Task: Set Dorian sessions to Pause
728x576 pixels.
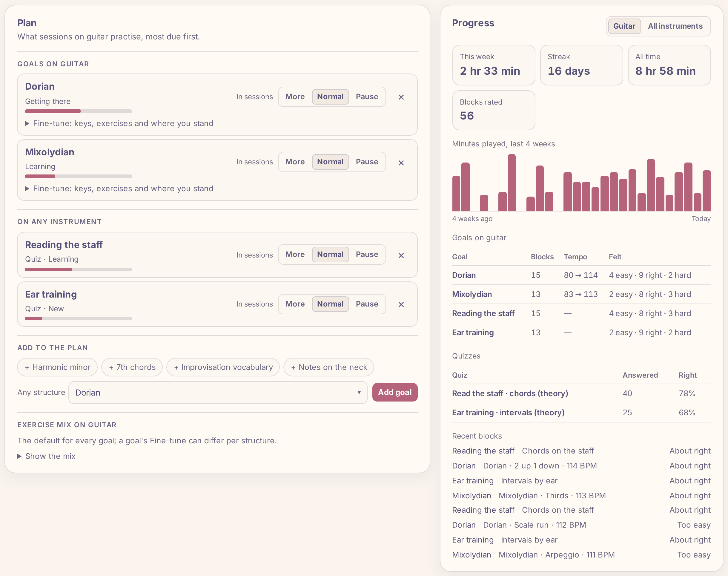Action: (x=367, y=97)
